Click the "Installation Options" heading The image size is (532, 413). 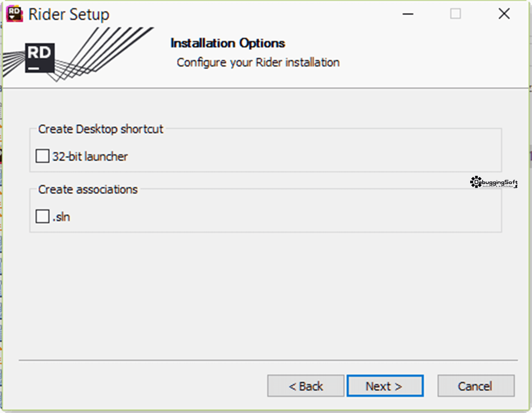point(228,43)
